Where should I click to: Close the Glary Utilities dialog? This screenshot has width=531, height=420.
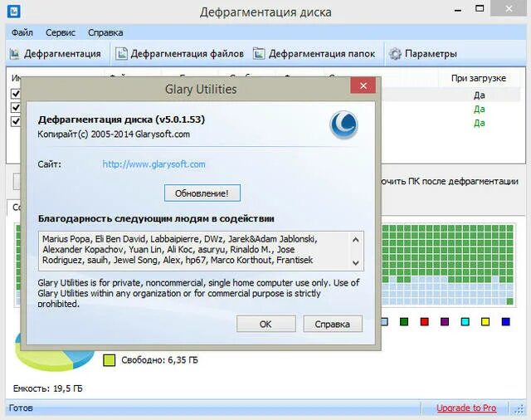[363, 85]
